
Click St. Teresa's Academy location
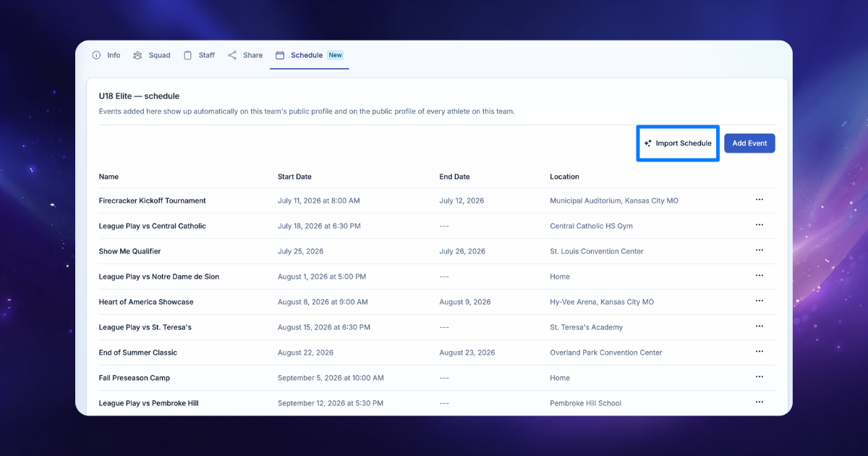point(587,327)
